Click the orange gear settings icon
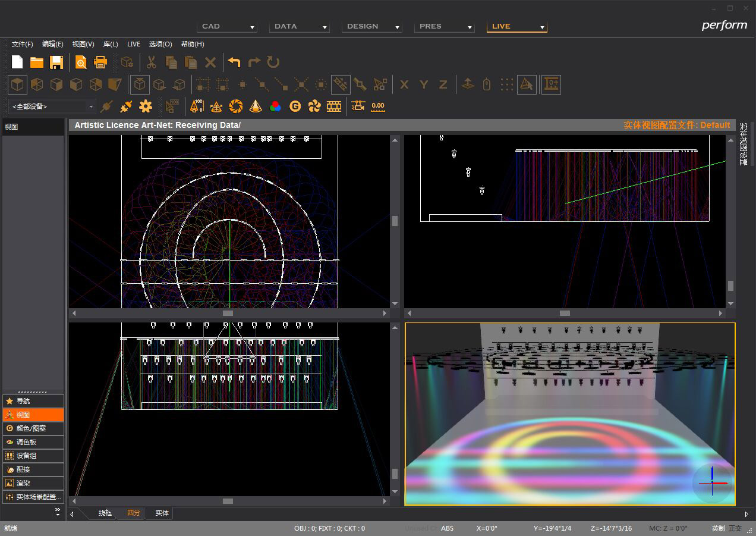The width and height of the screenshot is (756, 536). 146,106
